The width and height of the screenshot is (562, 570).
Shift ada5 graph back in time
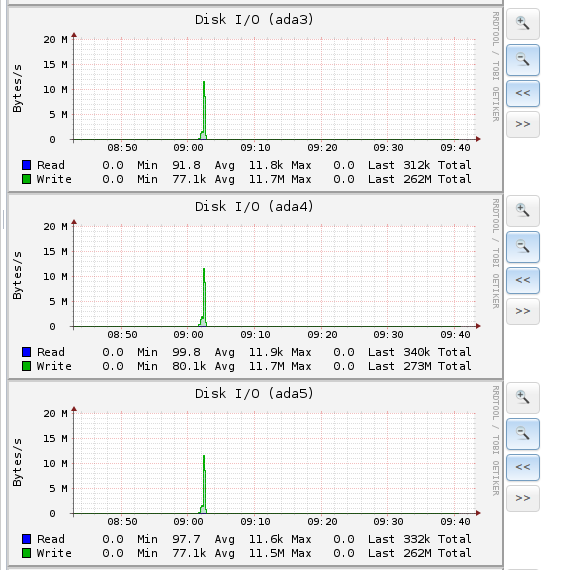point(523,467)
